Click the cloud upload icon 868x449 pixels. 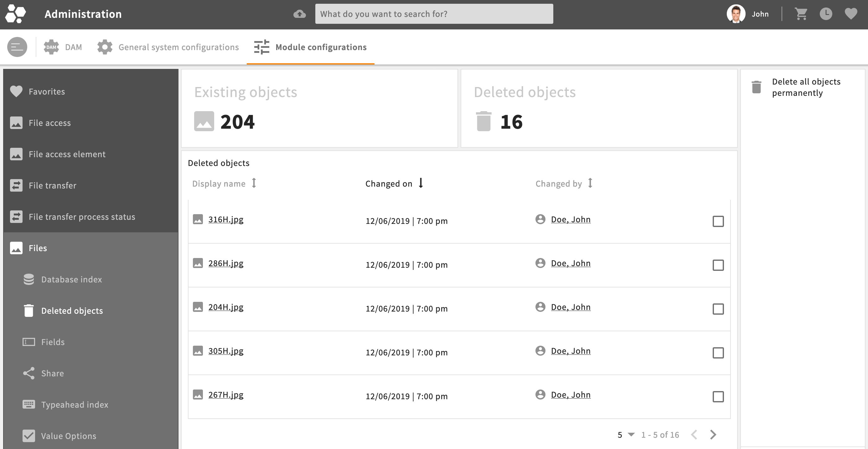300,14
